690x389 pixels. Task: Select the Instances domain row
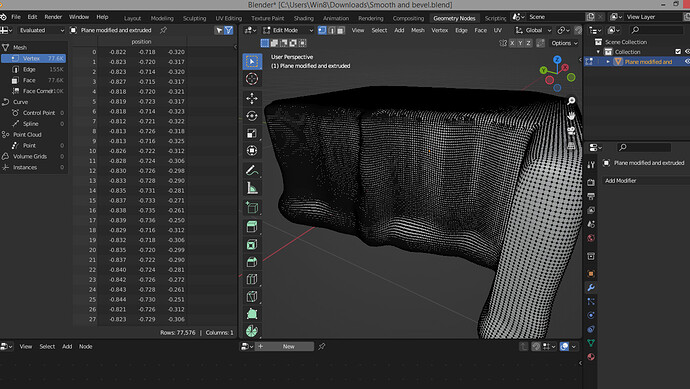tap(33, 168)
